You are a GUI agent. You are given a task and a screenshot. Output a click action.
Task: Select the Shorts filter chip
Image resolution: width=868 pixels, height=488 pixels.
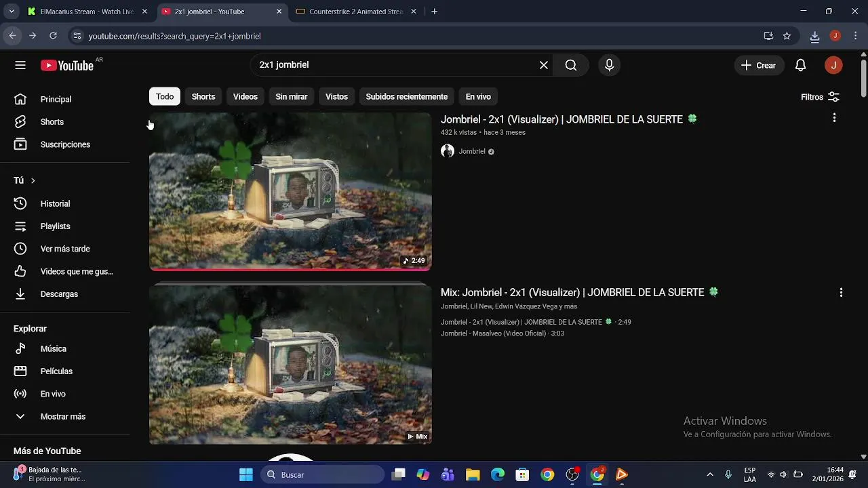pos(203,96)
